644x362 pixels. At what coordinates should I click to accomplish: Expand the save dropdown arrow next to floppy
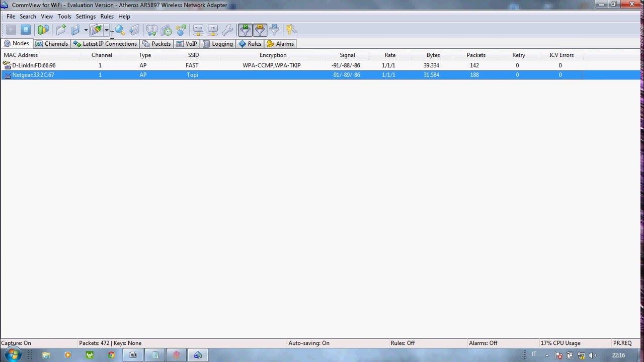[x=86, y=30]
